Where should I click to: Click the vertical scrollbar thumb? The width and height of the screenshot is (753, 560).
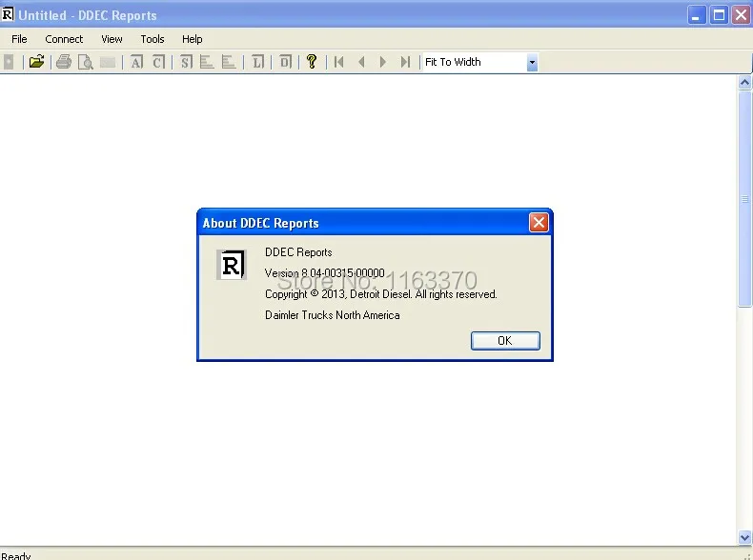[744, 198]
